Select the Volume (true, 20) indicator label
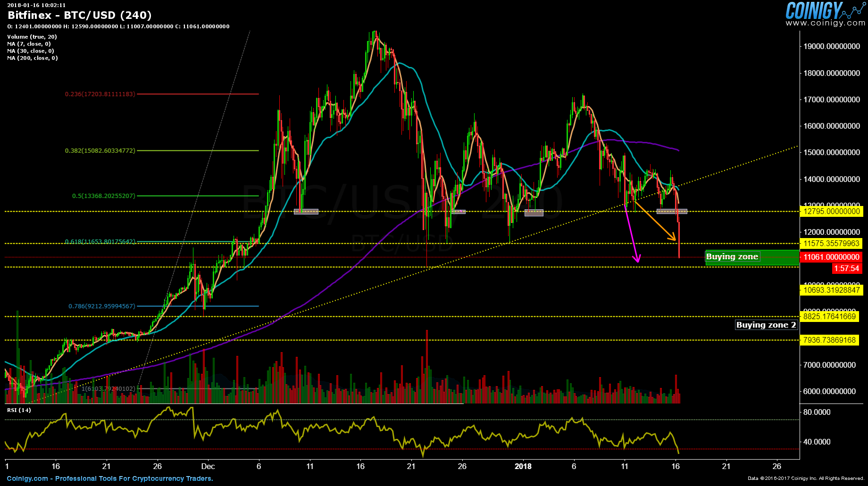The height and width of the screenshot is (486, 868). click(x=32, y=37)
